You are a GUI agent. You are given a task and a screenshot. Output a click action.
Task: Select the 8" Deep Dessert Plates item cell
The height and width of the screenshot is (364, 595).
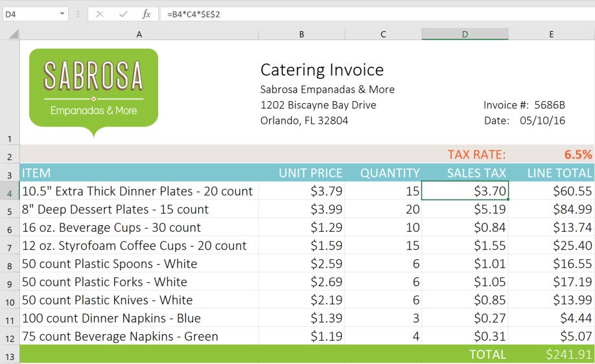(139, 209)
